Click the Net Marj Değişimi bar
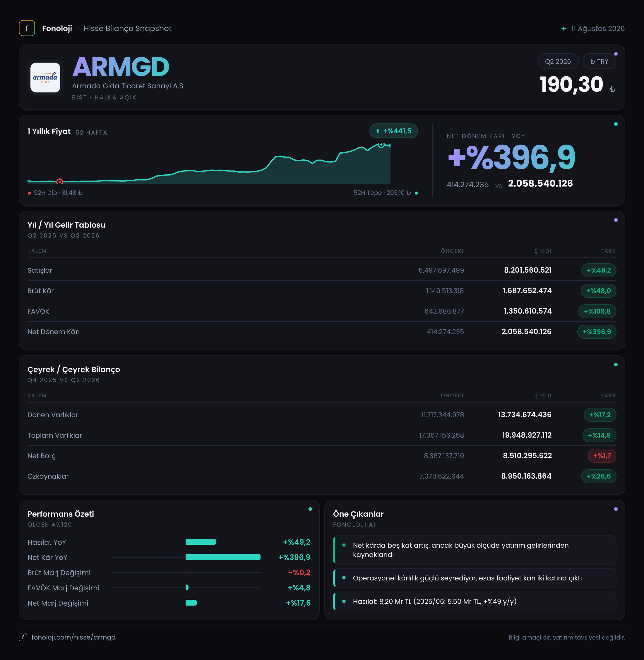Screen dimensions: 644x660 (x=191, y=603)
